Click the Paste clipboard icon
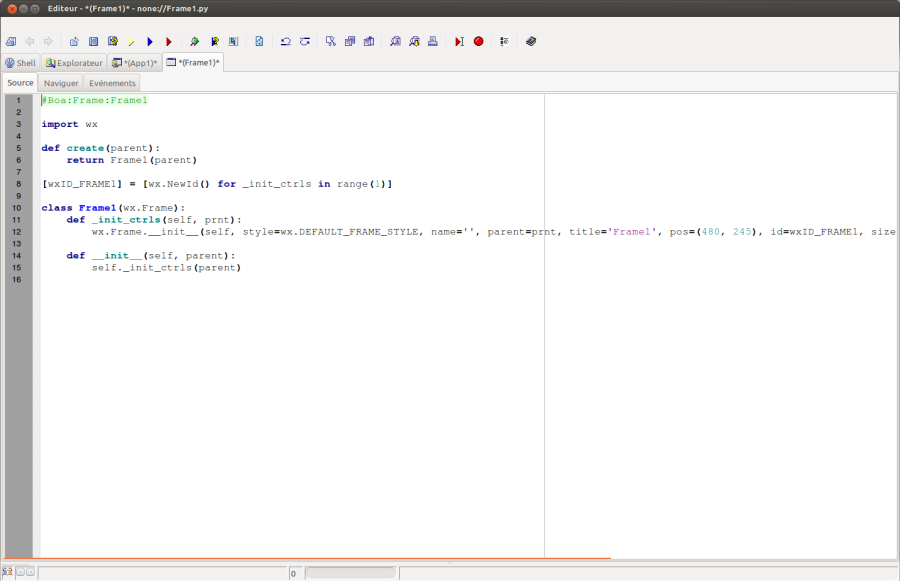 coord(369,42)
